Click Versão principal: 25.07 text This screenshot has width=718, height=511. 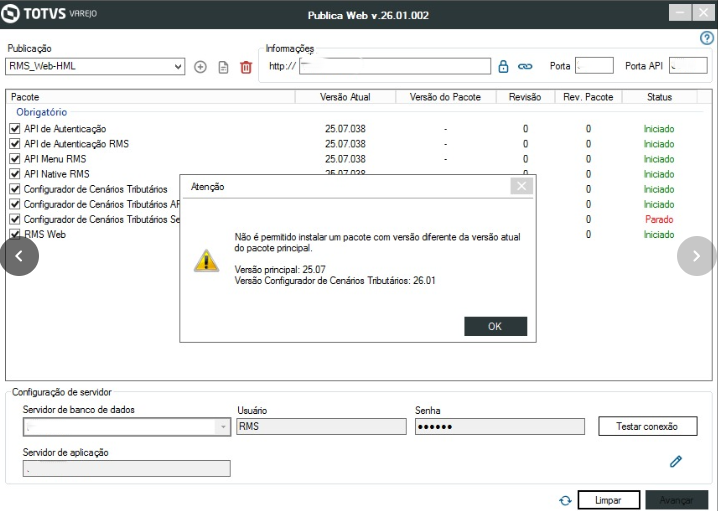pos(280,269)
